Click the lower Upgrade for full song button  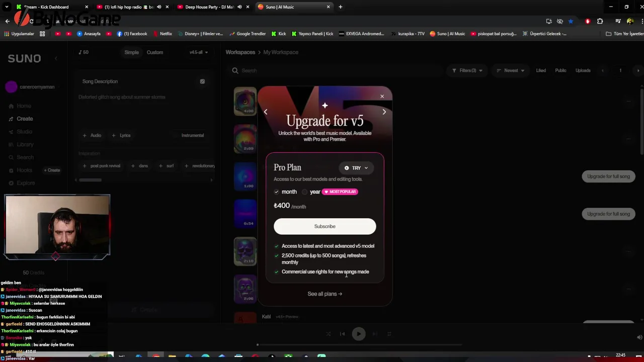coord(608,214)
